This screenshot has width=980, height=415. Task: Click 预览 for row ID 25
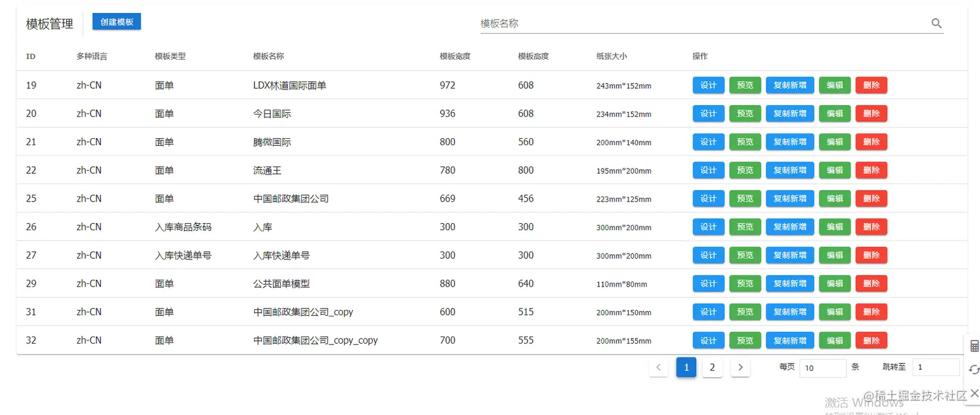point(745,198)
